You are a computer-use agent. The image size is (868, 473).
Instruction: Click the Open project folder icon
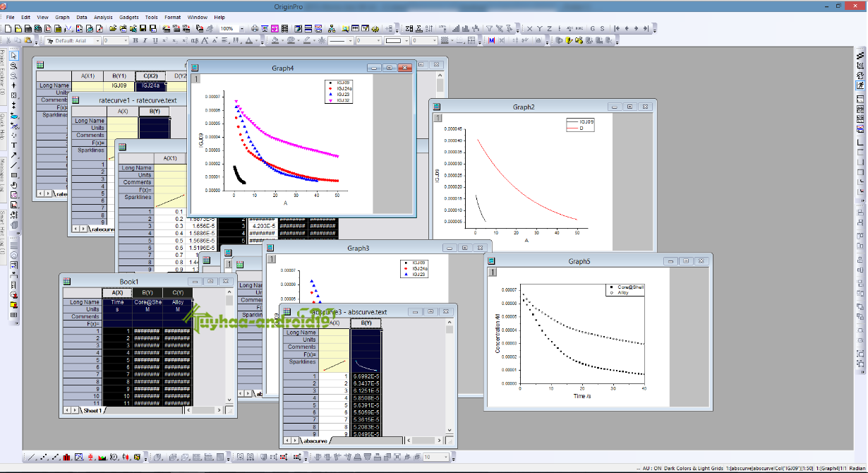coord(113,28)
